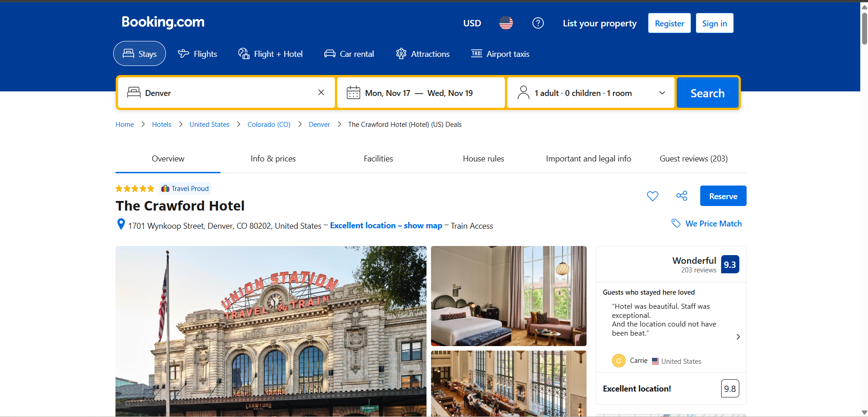Switch to the Facilities tab
This screenshot has height=417, width=868.
(x=378, y=159)
